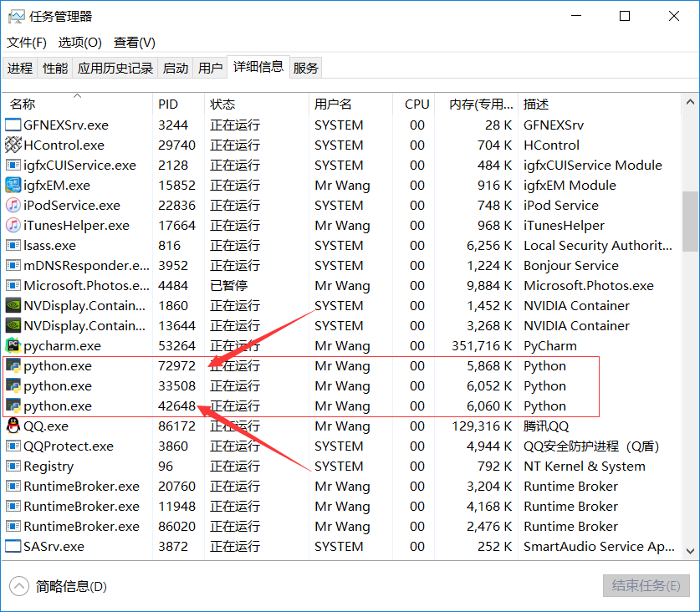Sort by the 用户名 column header
This screenshot has height=612, width=700.
[x=350, y=104]
